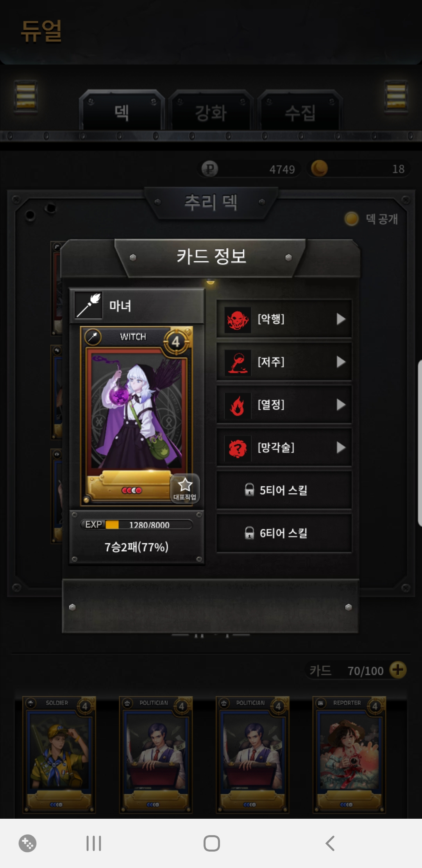Screen dimensions: 422x868
Task: Expand the [악행] skill details arrow
Action: pyautogui.click(x=341, y=319)
